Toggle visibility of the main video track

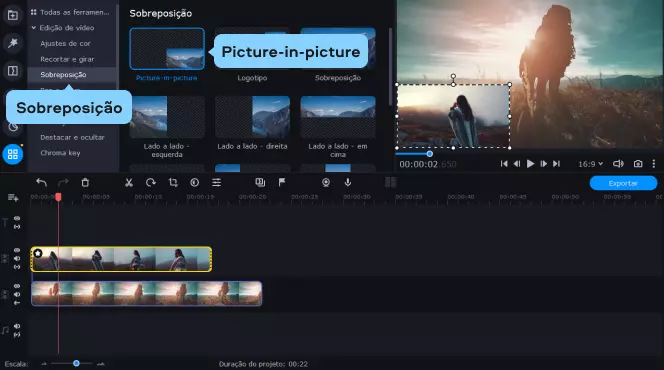point(17,286)
